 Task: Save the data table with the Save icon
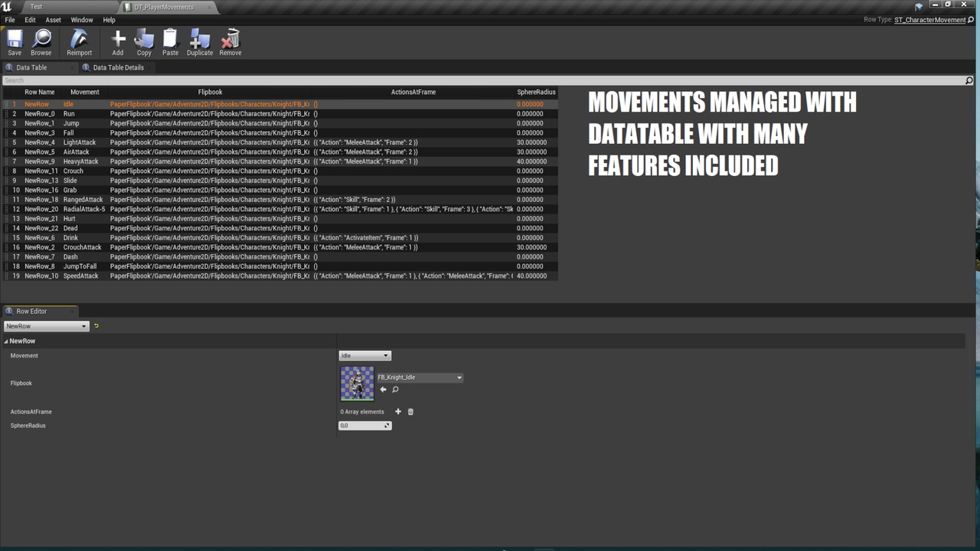coord(15,42)
